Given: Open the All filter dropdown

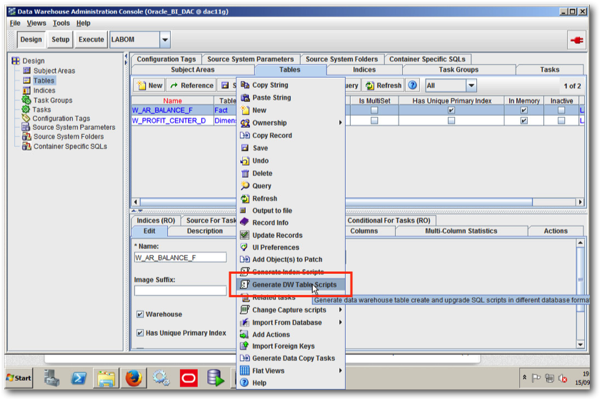Looking at the screenshot, I should click(x=471, y=85).
